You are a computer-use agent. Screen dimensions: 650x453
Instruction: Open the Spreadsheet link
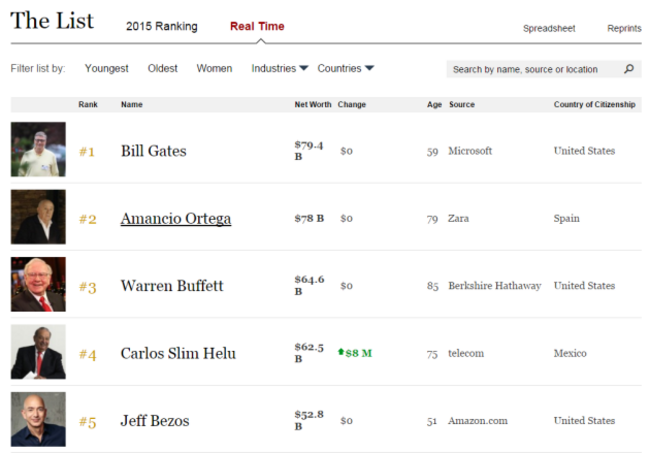[x=549, y=28]
